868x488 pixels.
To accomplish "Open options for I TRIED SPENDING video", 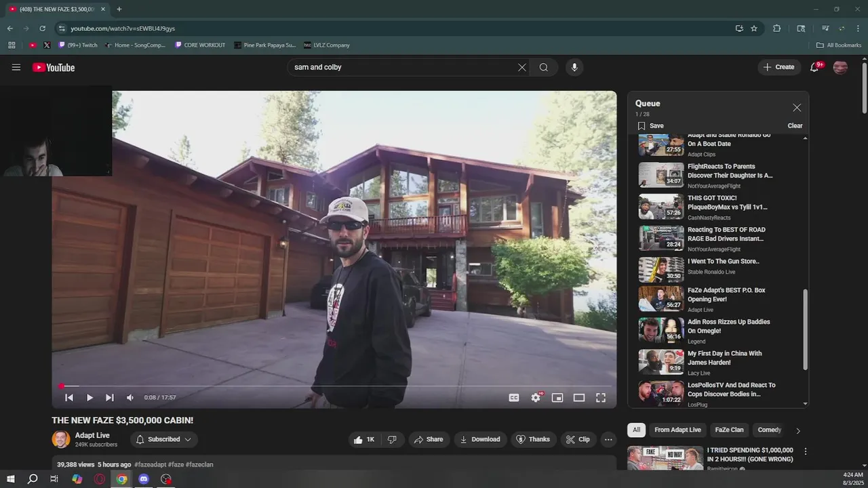I will (x=806, y=451).
